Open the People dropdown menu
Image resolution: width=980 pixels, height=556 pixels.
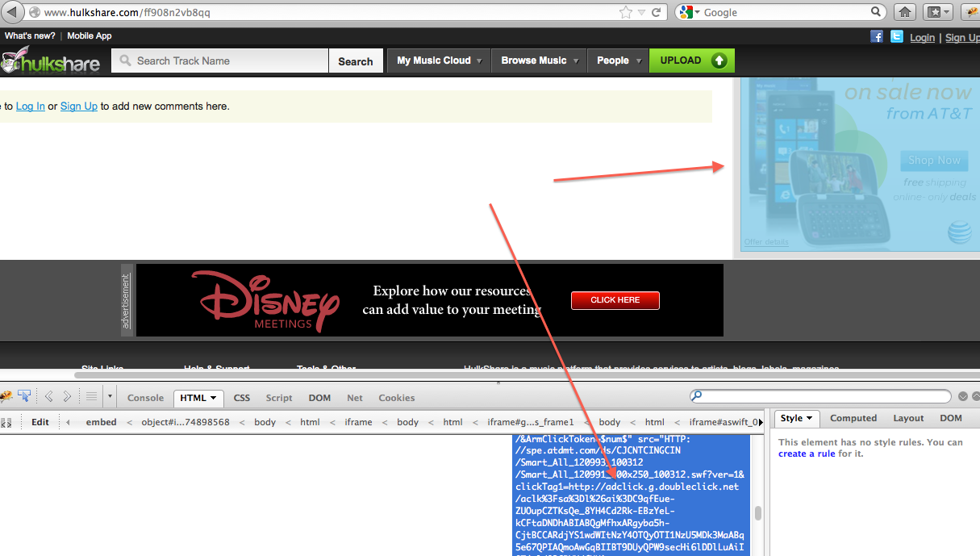(x=619, y=61)
